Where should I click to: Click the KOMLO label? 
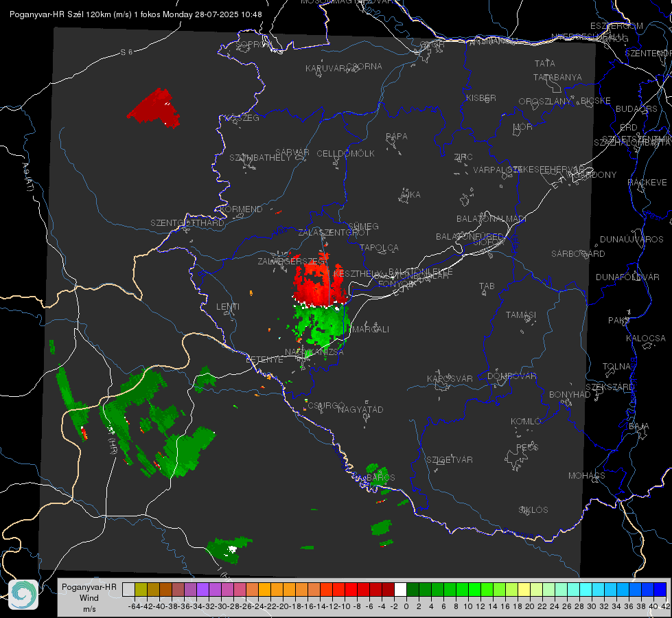coord(526,422)
